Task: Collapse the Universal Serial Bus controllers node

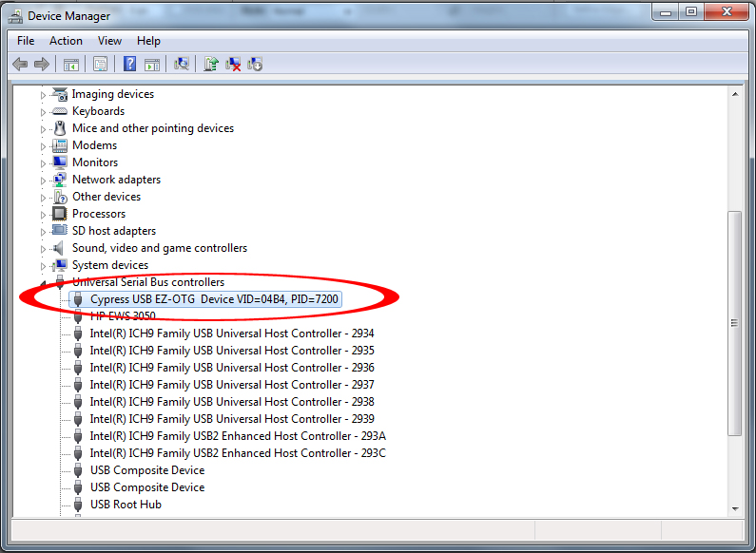Action: pyautogui.click(x=44, y=282)
